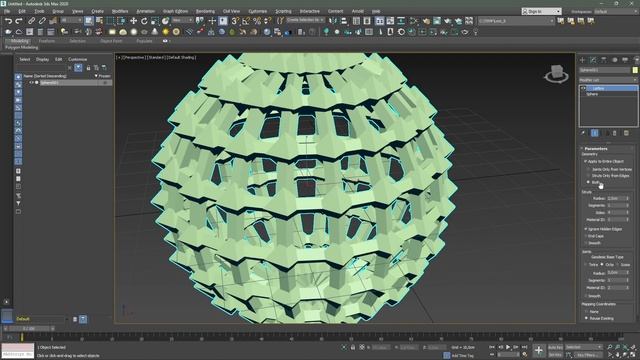Toggle visibility eye of Sphere001 in Scene Explorer
The width and height of the screenshot is (640, 360).
tap(31, 83)
